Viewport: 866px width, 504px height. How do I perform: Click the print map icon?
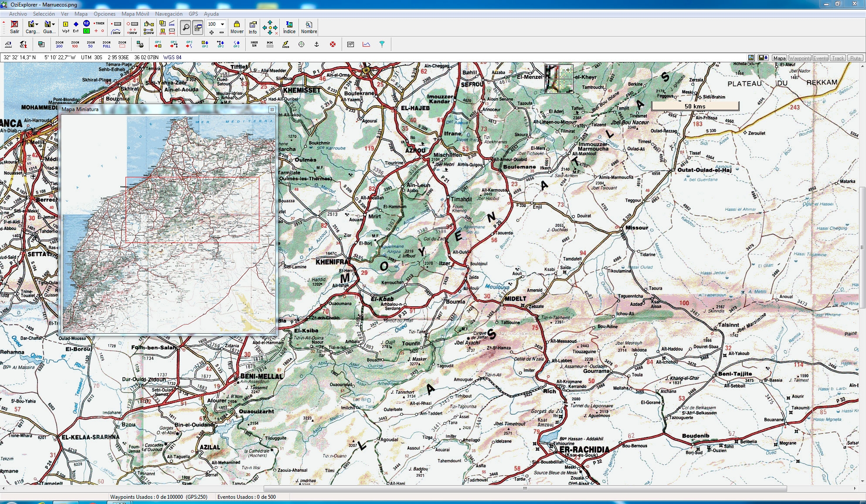coord(140,44)
